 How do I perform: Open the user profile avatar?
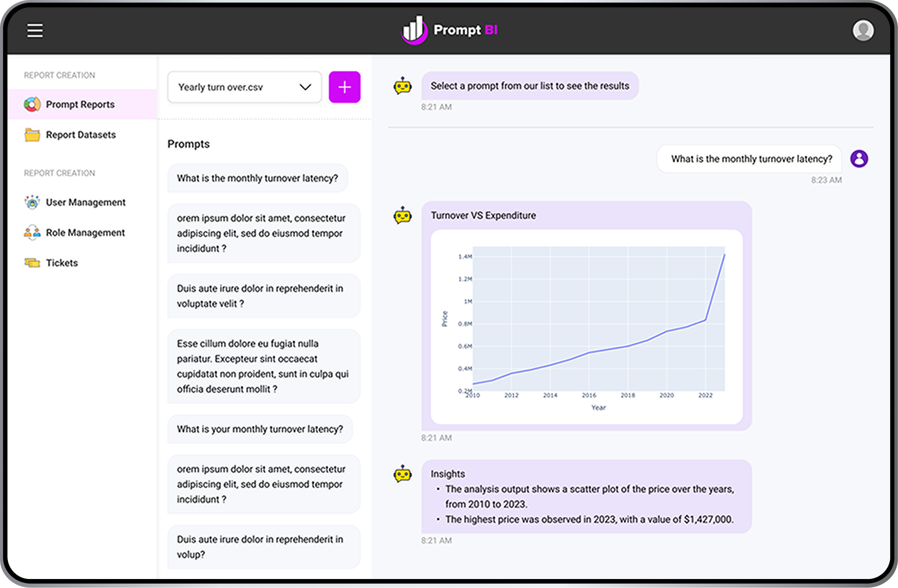[863, 31]
